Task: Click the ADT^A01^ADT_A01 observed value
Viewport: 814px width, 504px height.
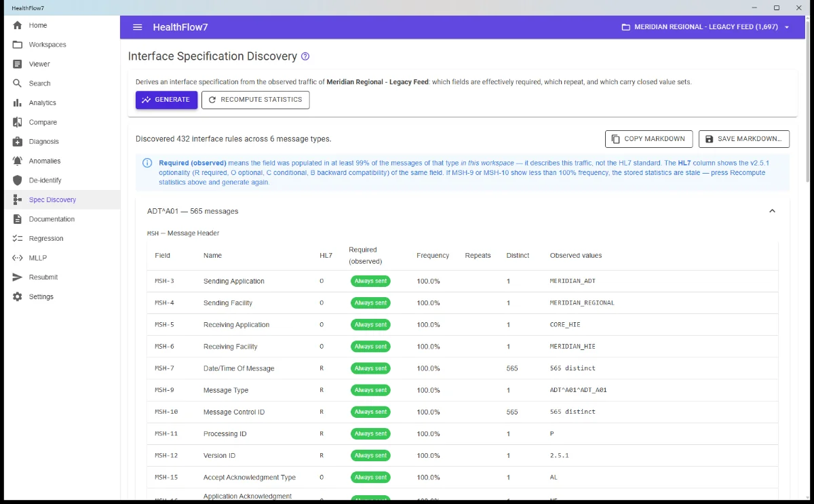Action: point(578,390)
